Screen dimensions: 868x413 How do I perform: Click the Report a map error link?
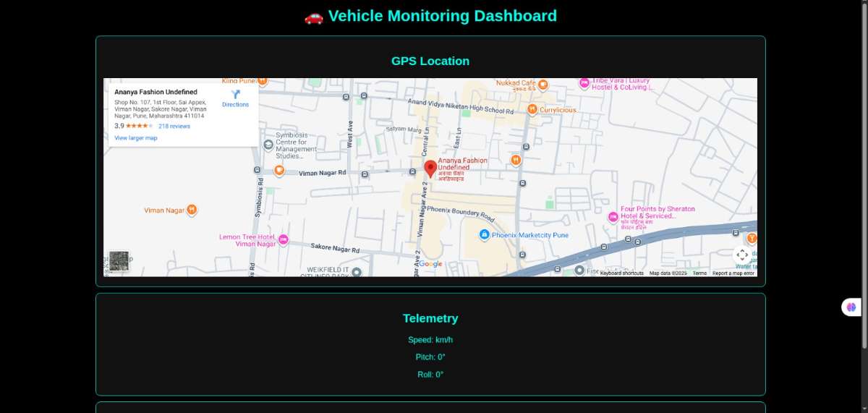point(733,273)
